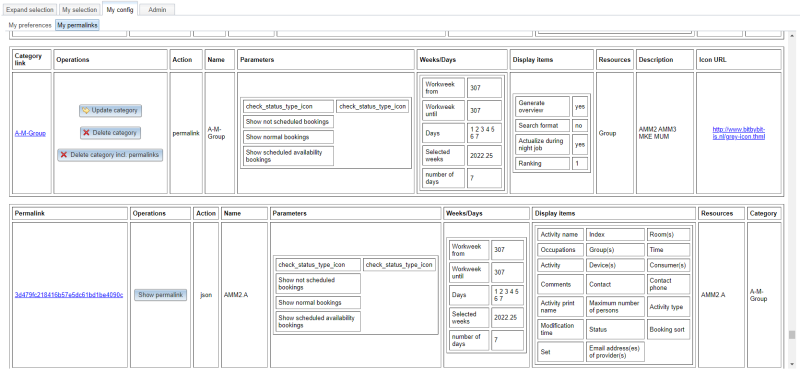Open the A-M-Group category link

click(x=30, y=133)
